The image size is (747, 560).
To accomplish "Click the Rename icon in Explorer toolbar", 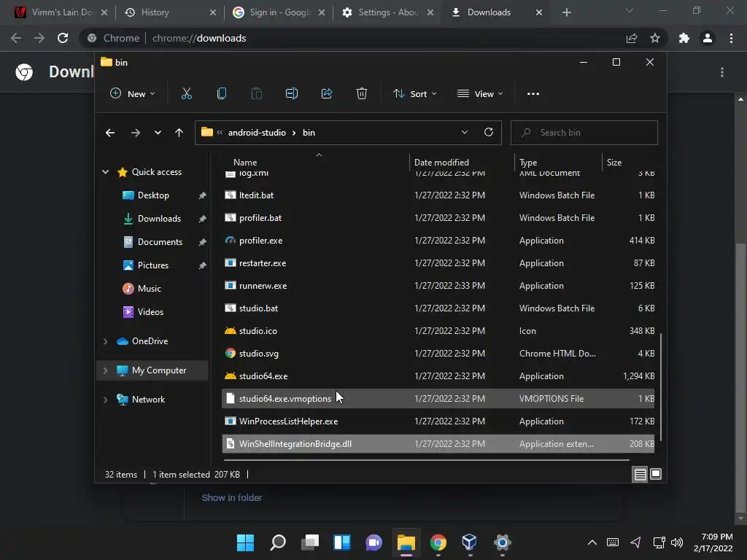I will [292, 94].
